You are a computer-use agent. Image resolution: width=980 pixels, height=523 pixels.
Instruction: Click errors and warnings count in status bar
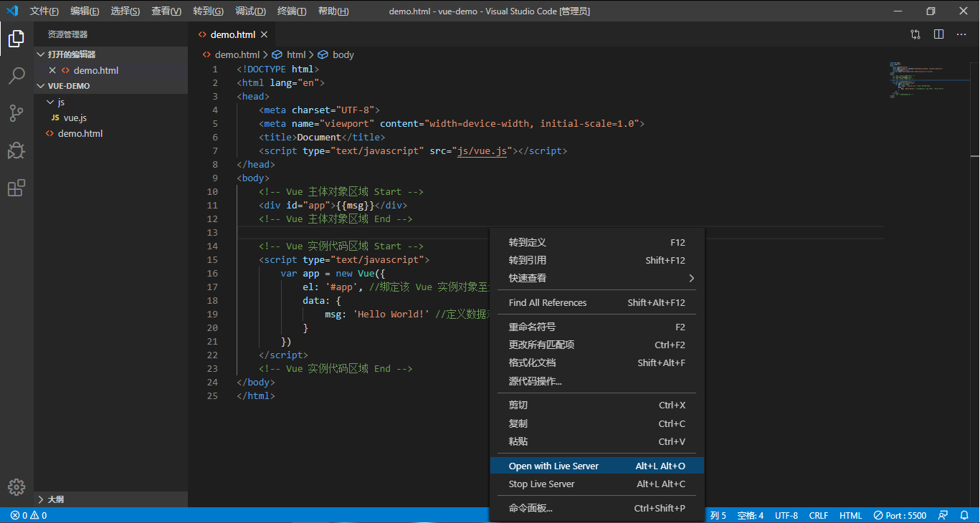tap(28, 515)
